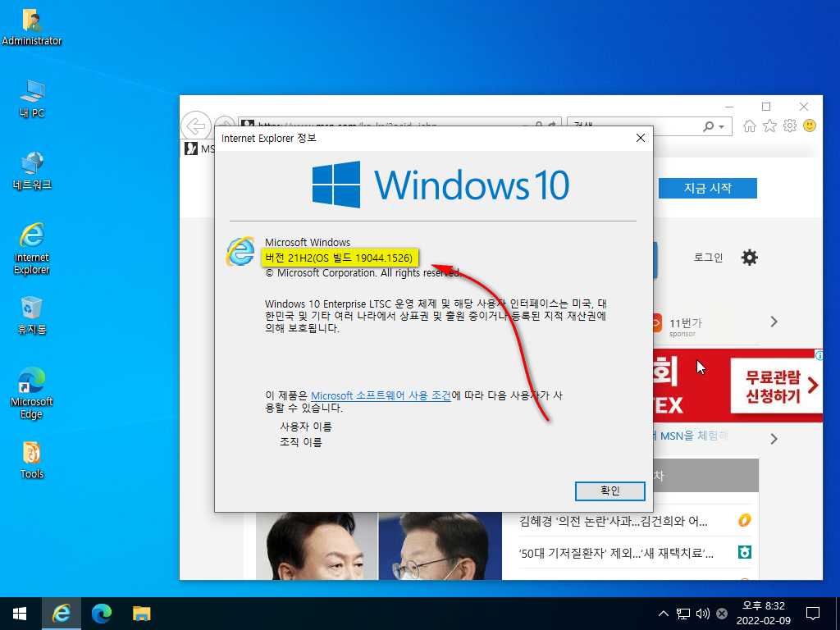Open headline 김혜경 '의전 논란'사과
This screenshot has height=630, width=840.
pyautogui.click(x=614, y=521)
